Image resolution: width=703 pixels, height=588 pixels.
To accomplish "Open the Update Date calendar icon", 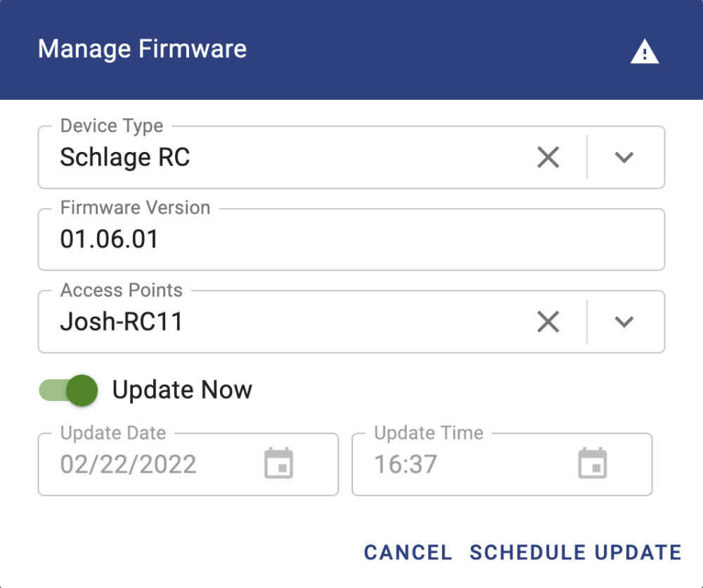I will [x=278, y=464].
